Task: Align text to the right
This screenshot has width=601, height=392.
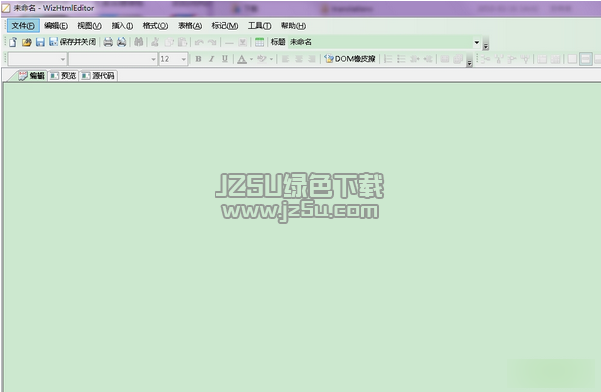Action: pos(312,59)
